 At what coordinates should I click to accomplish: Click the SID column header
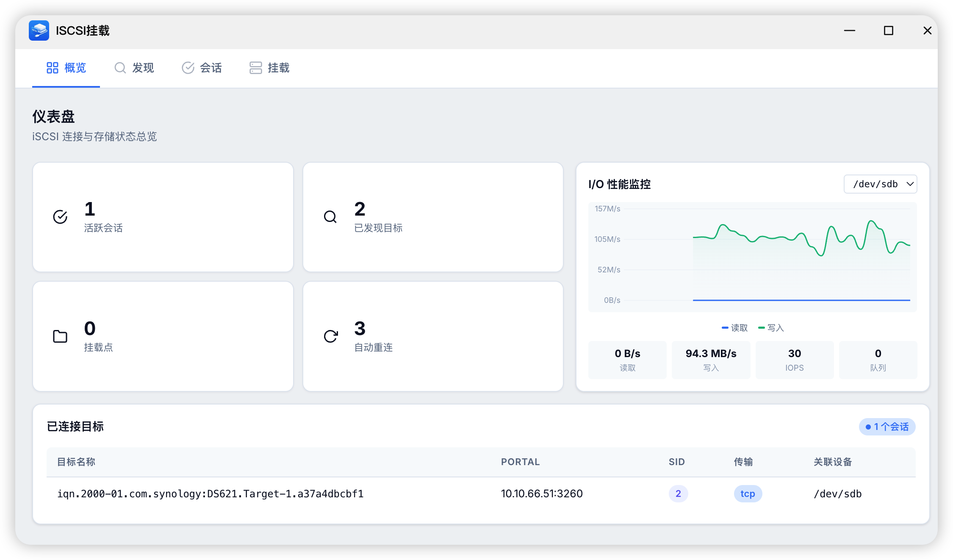[677, 462]
